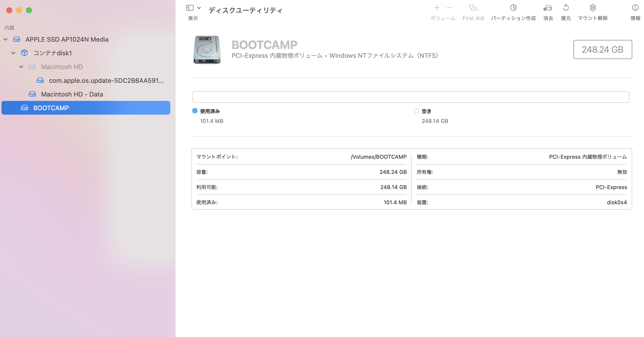Select the com.apple.os.update snapshot entry
644x337 pixels.
[106, 80]
